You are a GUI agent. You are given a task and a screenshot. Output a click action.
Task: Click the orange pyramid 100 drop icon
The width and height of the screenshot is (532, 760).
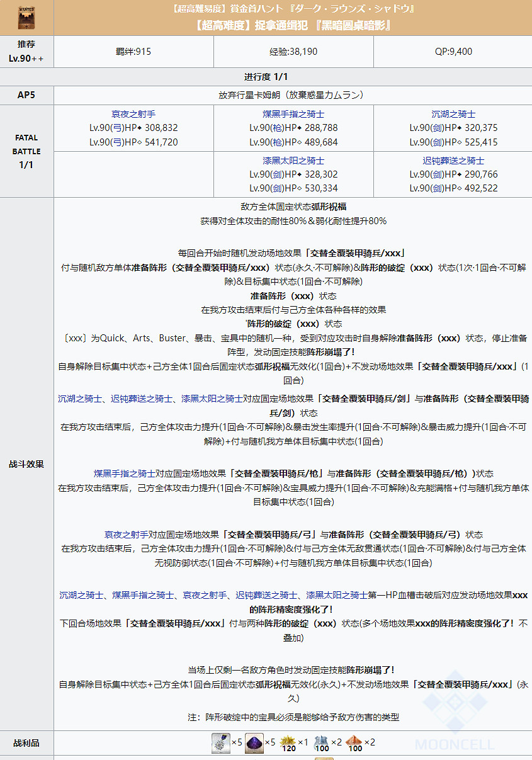(x=353, y=742)
